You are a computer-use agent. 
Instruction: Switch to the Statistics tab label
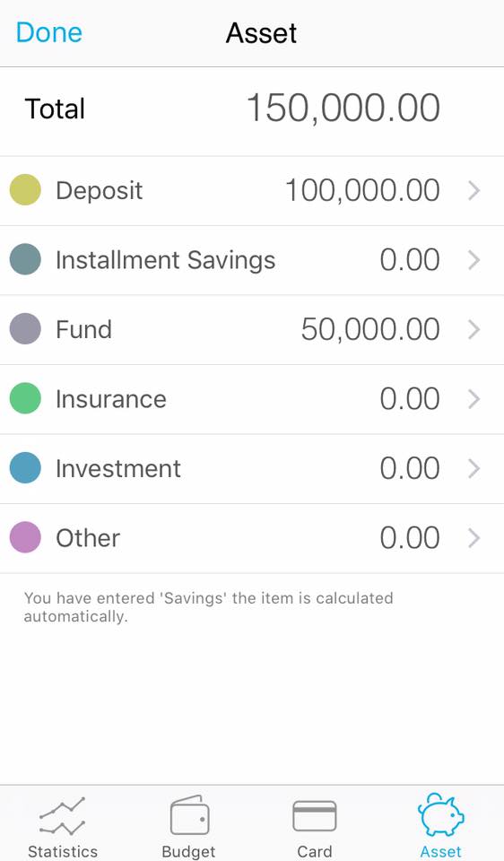click(x=63, y=851)
